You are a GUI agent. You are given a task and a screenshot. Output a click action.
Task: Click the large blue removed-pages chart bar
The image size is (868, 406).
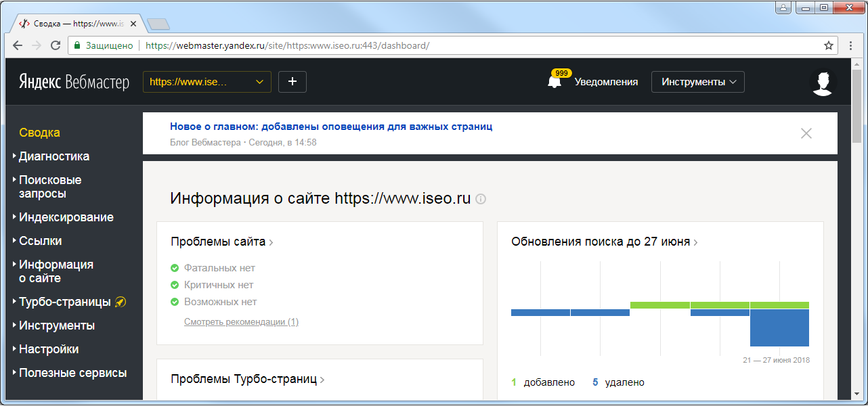point(779,328)
